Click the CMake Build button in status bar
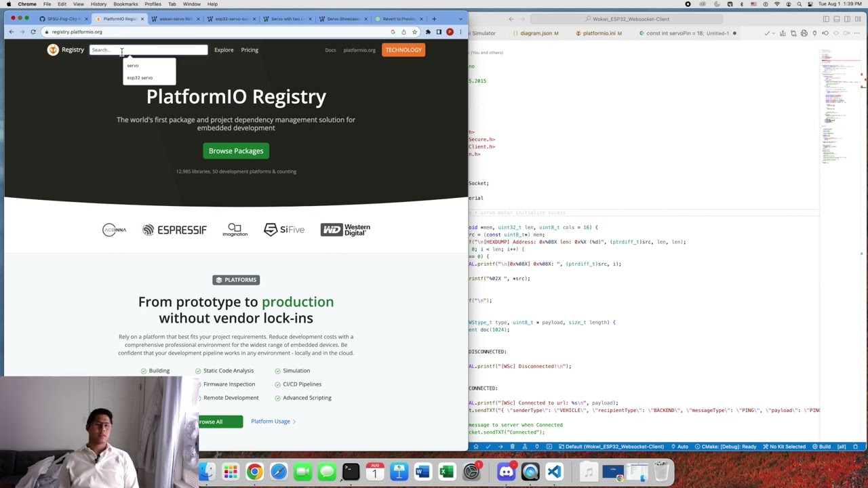Viewport: 868px width, 488px height. point(820,447)
